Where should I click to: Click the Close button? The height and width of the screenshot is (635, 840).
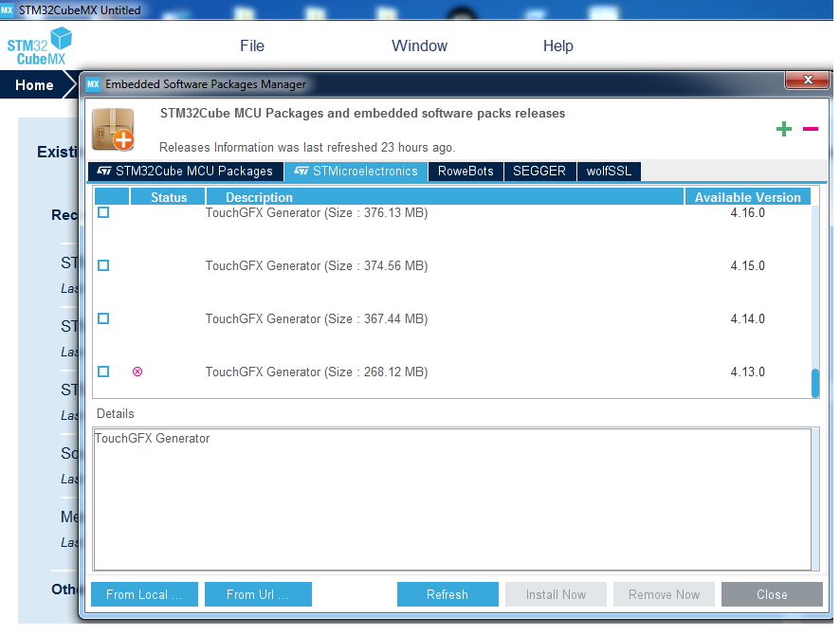[772, 594]
